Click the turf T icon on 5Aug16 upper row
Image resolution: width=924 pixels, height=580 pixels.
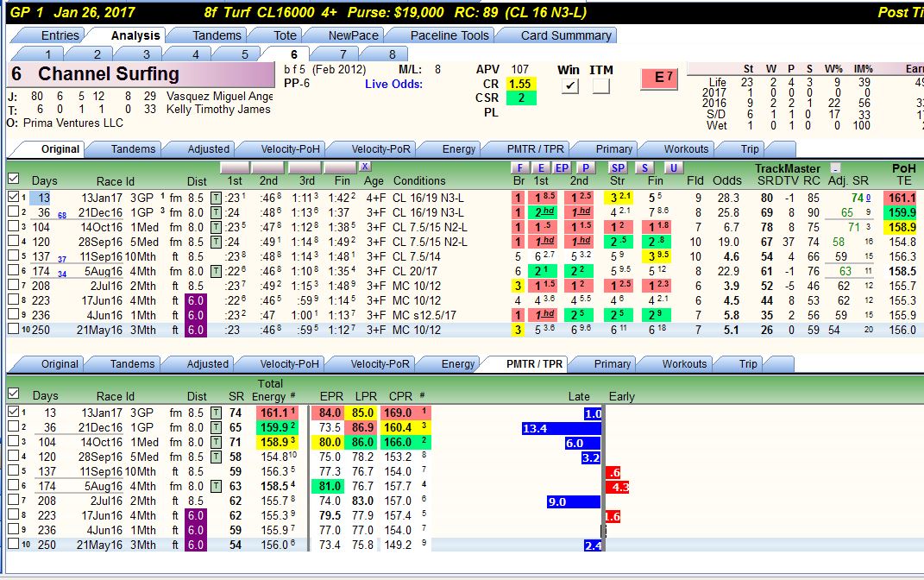(217, 271)
